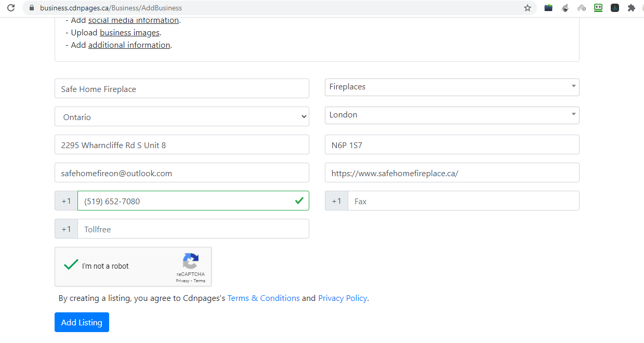
Task: Open the Fireplaces category dropdown
Action: pyautogui.click(x=452, y=87)
